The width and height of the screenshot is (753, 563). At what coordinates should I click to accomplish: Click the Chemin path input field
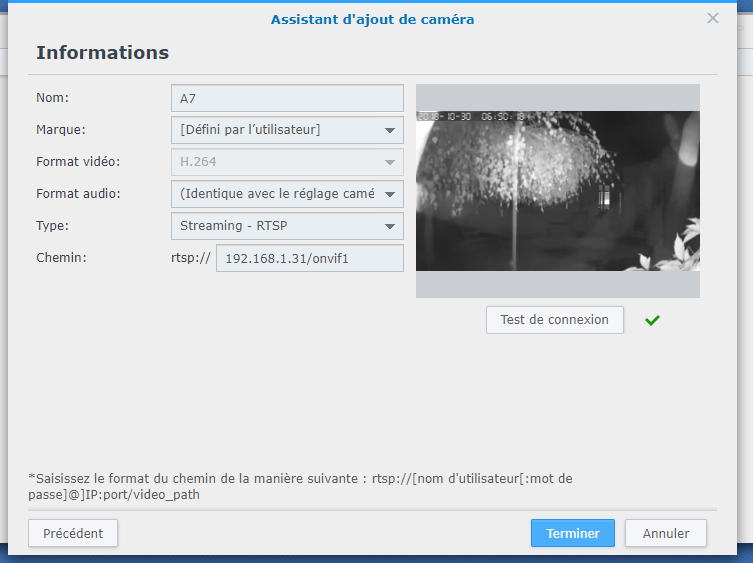tap(310, 258)
